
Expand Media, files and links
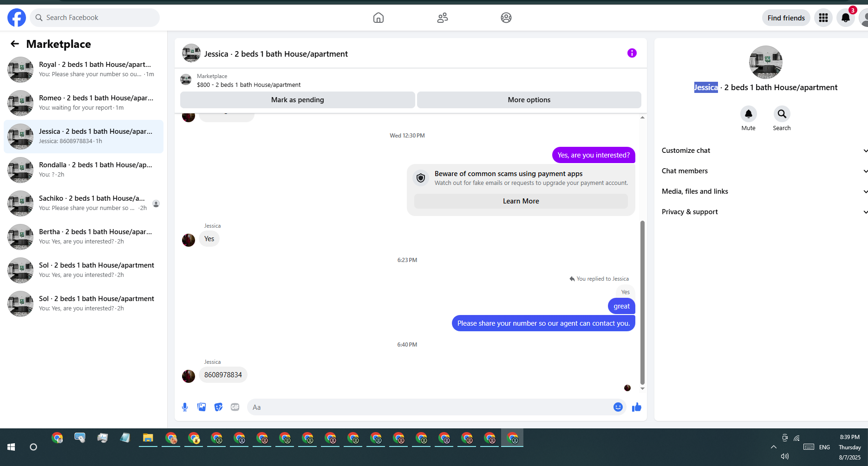pos(764,191)
